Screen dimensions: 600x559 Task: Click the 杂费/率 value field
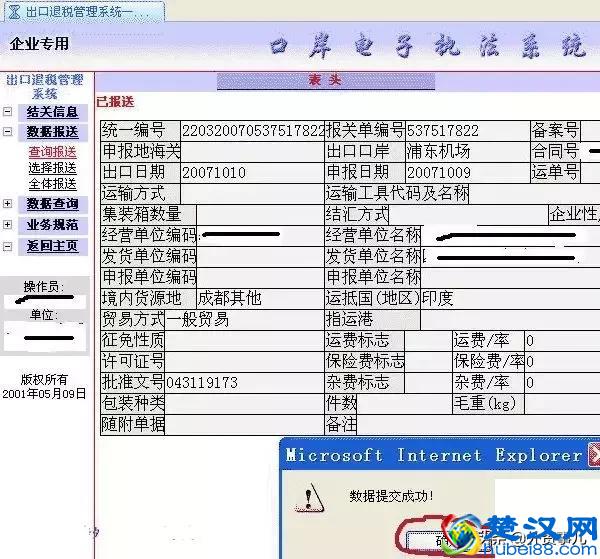coord(562,383)
